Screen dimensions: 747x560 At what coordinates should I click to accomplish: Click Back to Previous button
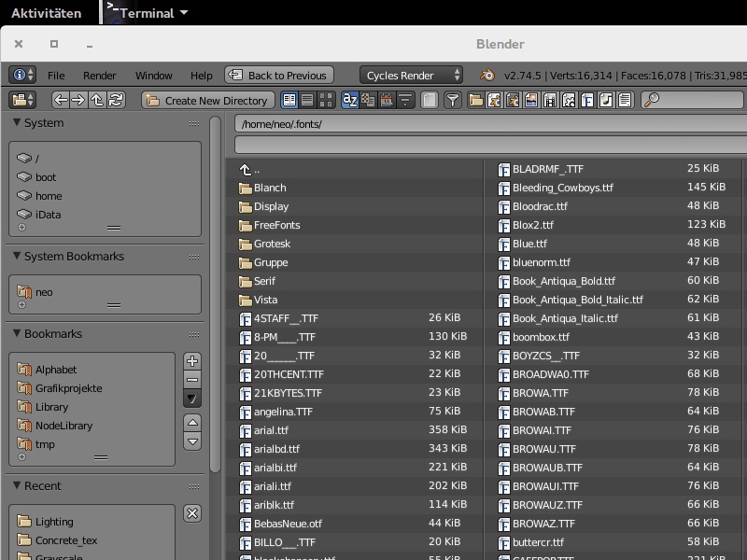coord(278,76)
